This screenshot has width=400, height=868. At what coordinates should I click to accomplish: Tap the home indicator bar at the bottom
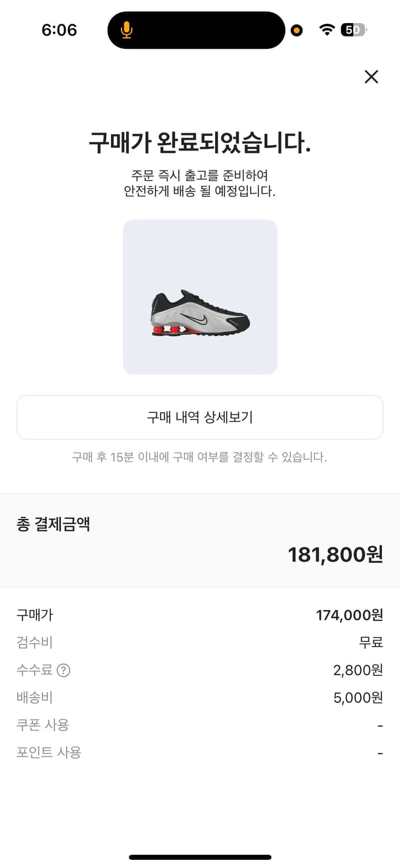(200, 856)
